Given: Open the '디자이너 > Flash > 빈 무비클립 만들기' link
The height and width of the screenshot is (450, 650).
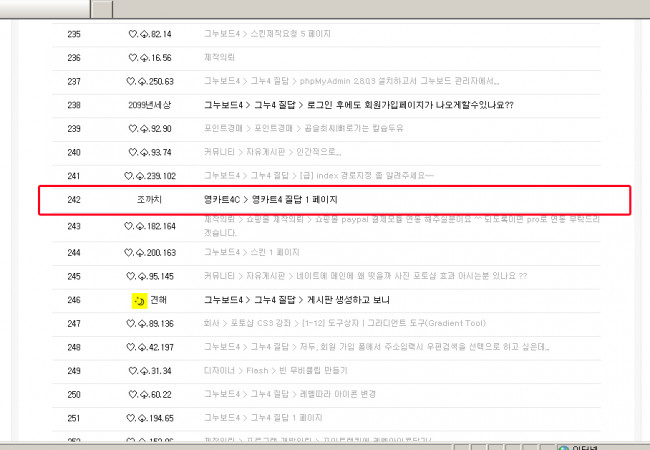Looking at the screenshot, I should click(276, 370).
